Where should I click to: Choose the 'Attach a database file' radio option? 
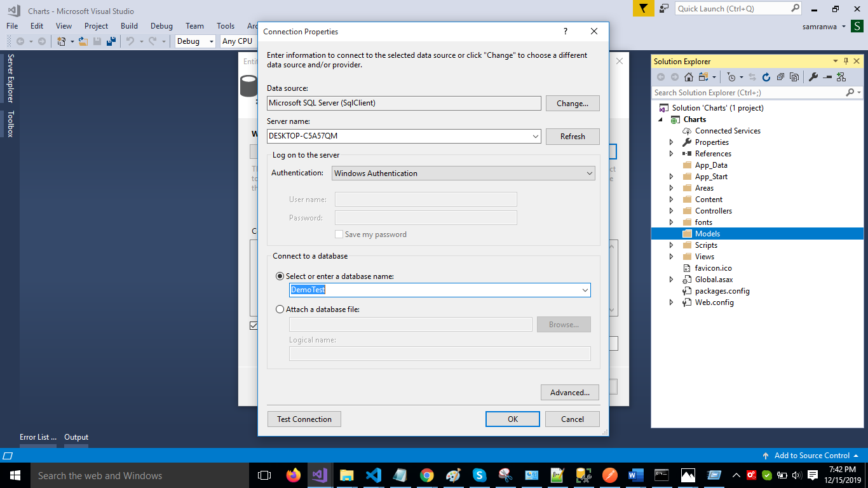(x=280, y=309)
